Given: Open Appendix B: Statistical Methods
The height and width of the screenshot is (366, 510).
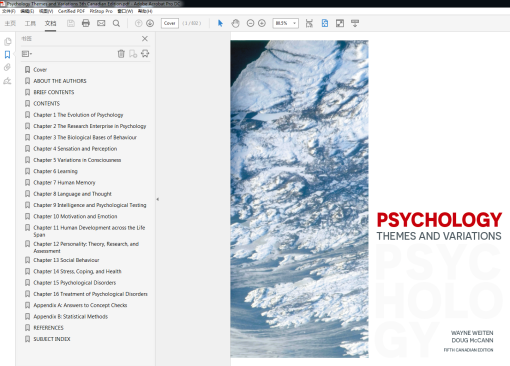Looking at the screenshot, I should [x=70, y=317].
